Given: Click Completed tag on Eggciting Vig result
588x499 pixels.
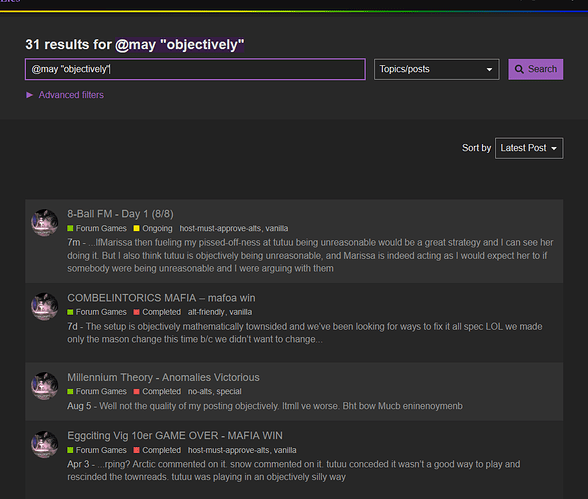Looking at the screenshot, I should point(157,450).
